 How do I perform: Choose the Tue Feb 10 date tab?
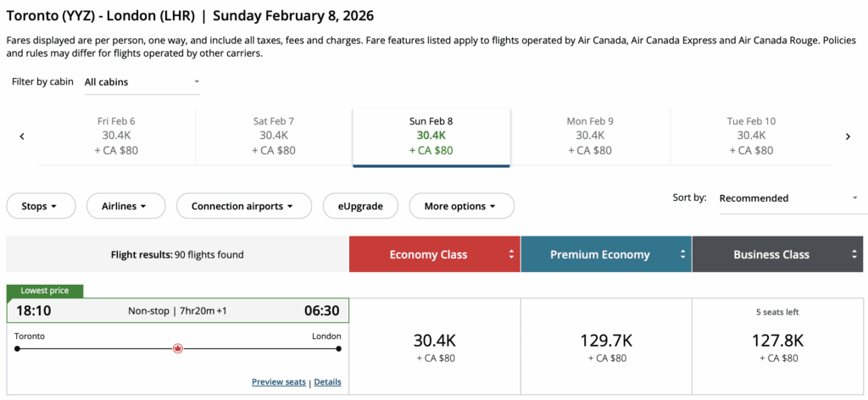[x=751, y=136]
